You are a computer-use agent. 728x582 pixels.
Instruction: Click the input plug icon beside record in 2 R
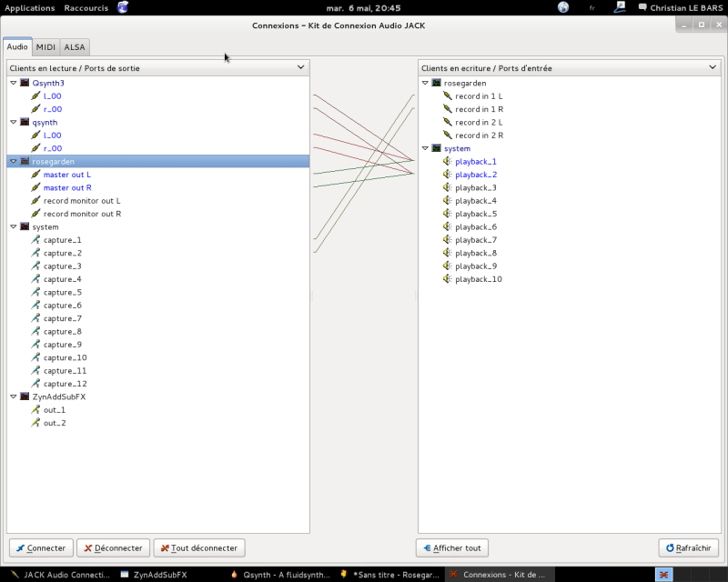coord(448,135)
